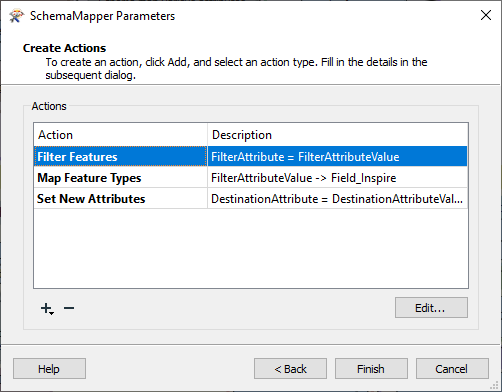Click the SchemaMapper title bar app icon

tap(16, 16)
